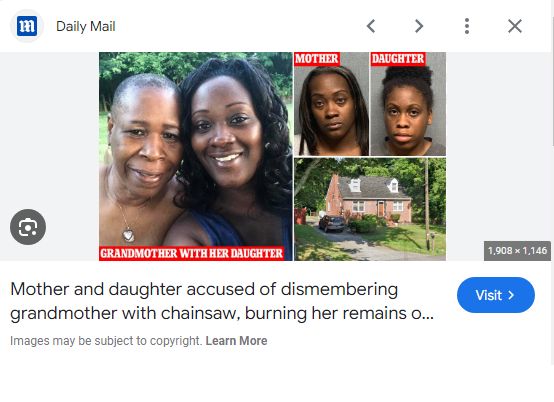The height and width of the screenshot is (402, 554).
Task: Click the chevron inside the Visit button
Action: [x=511, y=295]
